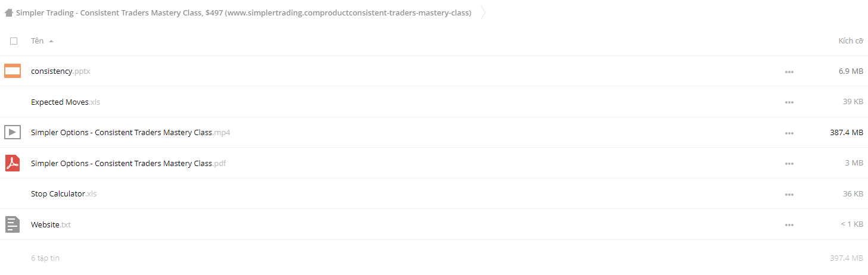This screenshot has width=868, height=275.
Task: Open the Website.txt file name
Action: (51, 224)
